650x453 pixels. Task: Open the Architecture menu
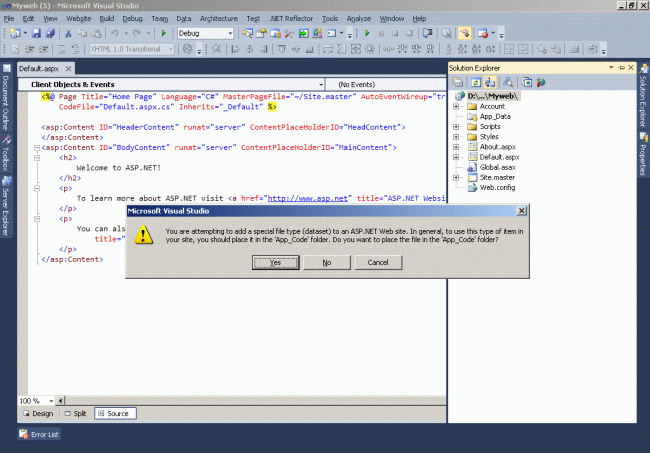218,19
